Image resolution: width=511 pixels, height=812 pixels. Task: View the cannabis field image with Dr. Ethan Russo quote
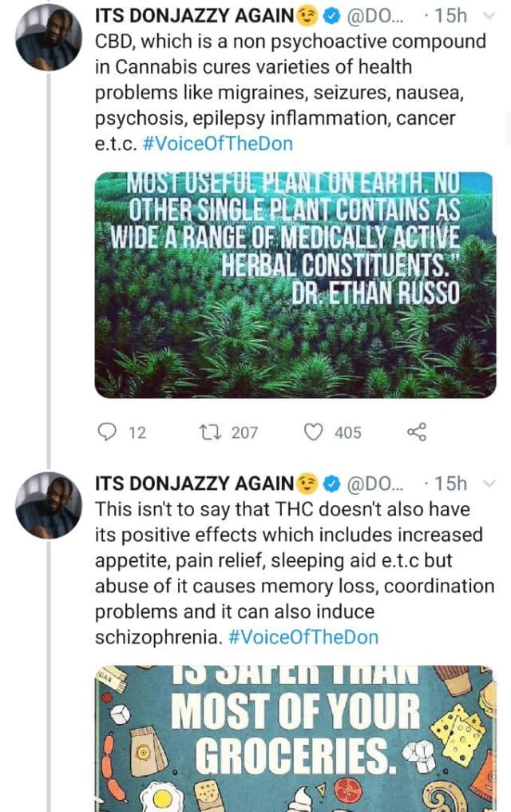pyautogui.click(x=294, y=284)
